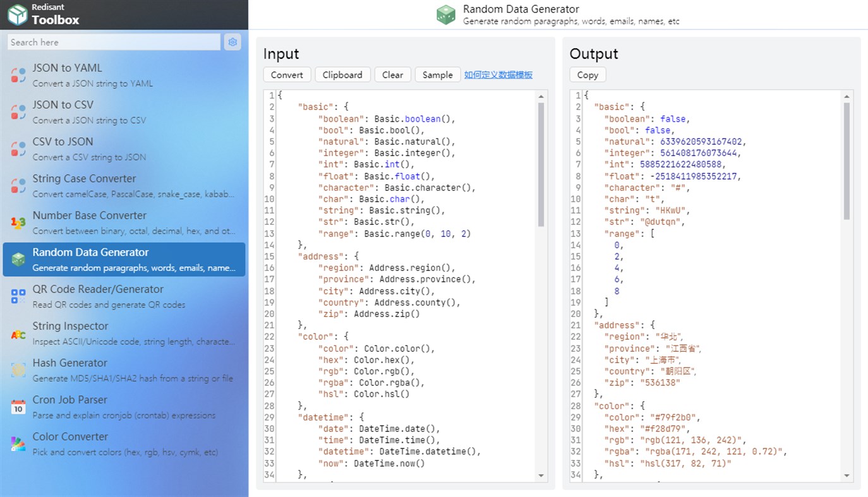Open the QR Code Reader/Generator tool
The width and height of the screenshot is (868, 497).
click(124, 296)
